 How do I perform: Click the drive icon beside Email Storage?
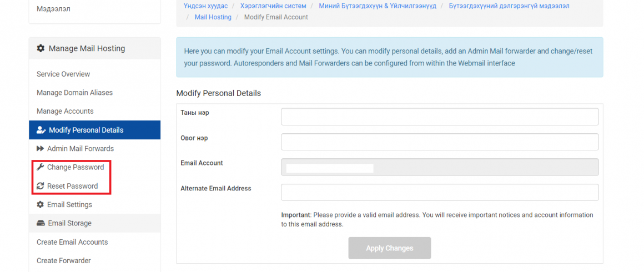click(41, 224)
